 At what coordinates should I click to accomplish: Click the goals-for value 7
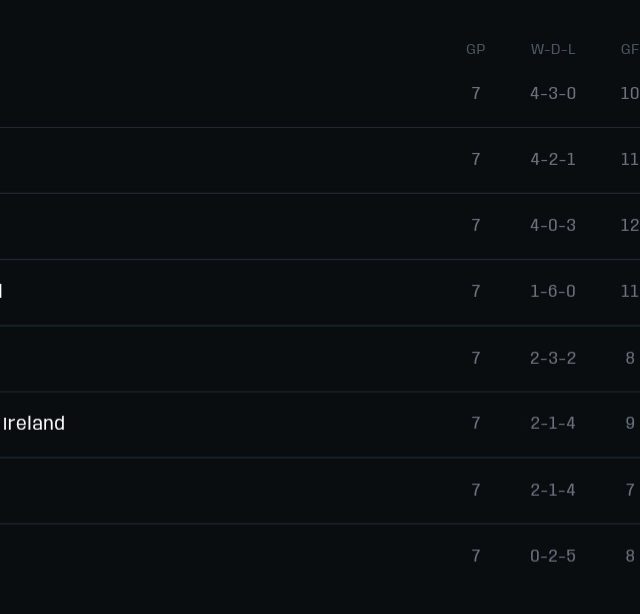click(x=630, y=490)
